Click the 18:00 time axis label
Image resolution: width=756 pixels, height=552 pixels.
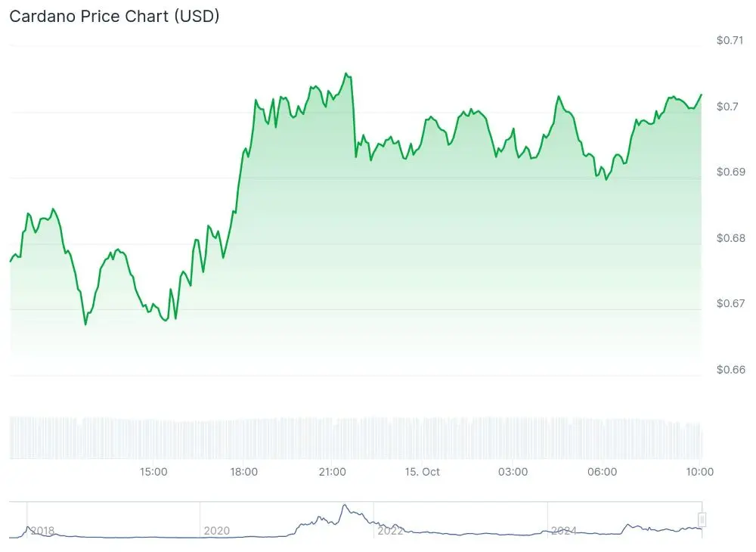coord(243,472)
